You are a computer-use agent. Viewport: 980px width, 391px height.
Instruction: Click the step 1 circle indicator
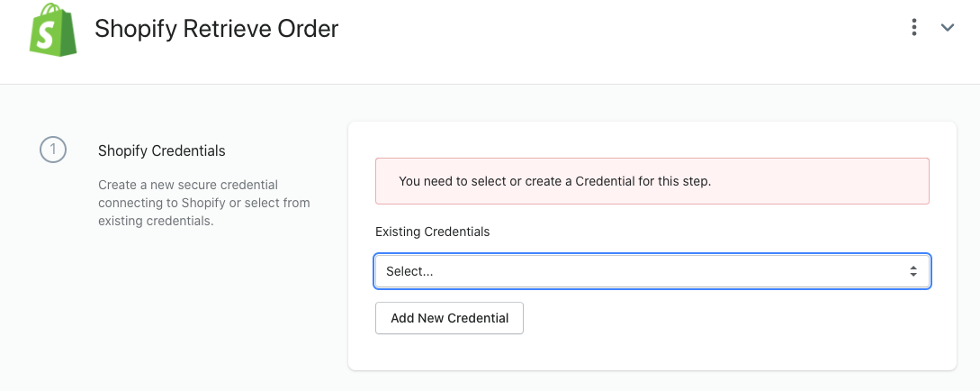[x=53, y=150]
